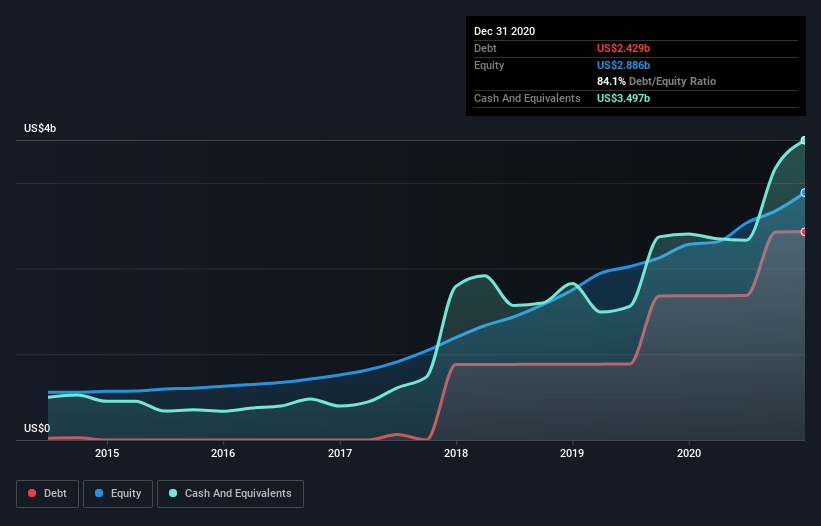Select the 2020 x-axis label
The height and width of the screenshot is (526, 821).
click(x=689, y=453)
